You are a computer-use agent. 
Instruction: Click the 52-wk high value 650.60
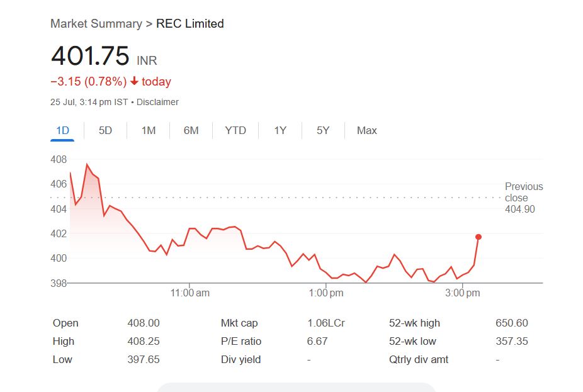tap(512, 323)
